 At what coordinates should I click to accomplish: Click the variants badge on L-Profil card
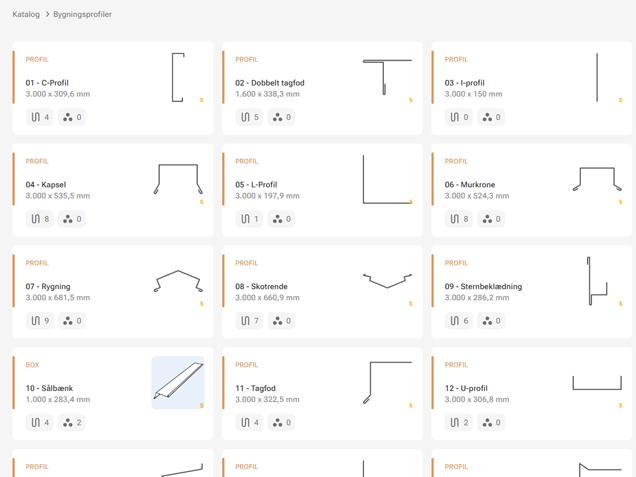click(x=281, y=219)
